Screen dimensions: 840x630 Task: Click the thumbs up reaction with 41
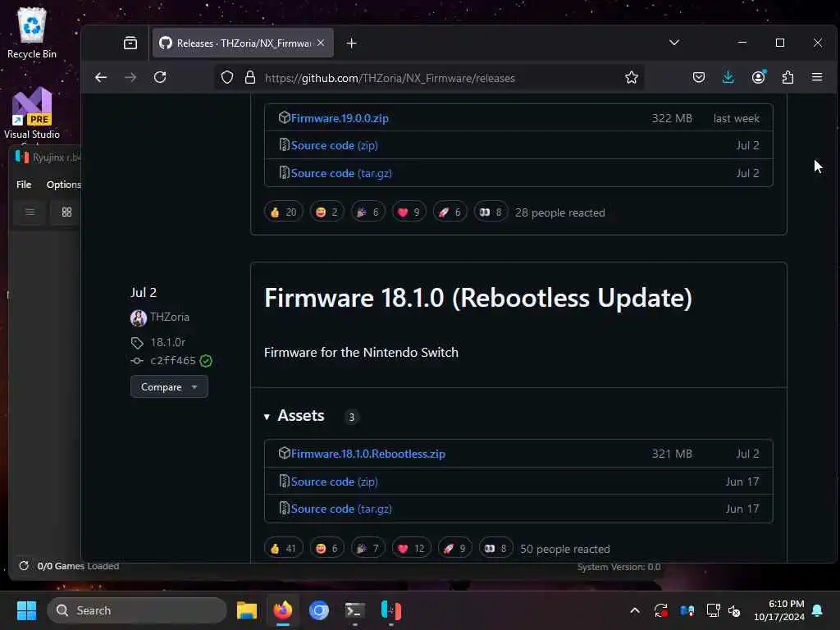pyautogui.click(x=283, y=548)
